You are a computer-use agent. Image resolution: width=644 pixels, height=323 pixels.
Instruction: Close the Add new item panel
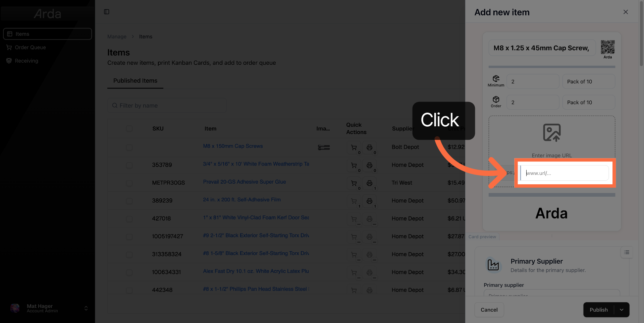tap(626, 12)
